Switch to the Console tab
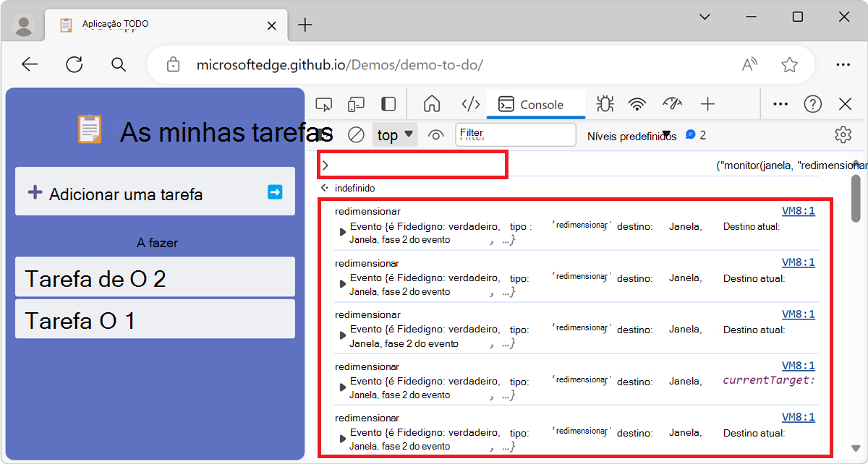Screen dimensions: 868x464 click(x=535, y=103)
